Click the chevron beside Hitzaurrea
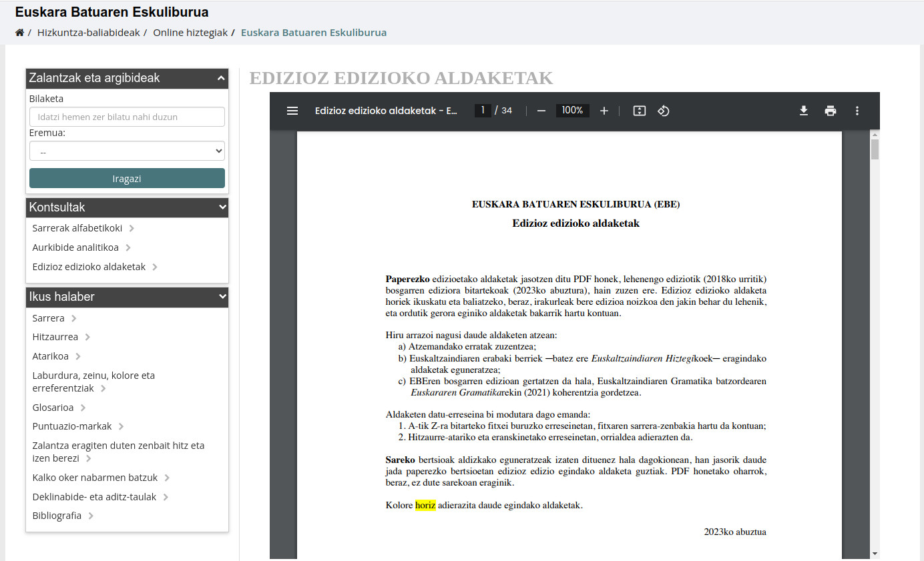Screen dimensions: 924x561 click(x=87, y=338)
